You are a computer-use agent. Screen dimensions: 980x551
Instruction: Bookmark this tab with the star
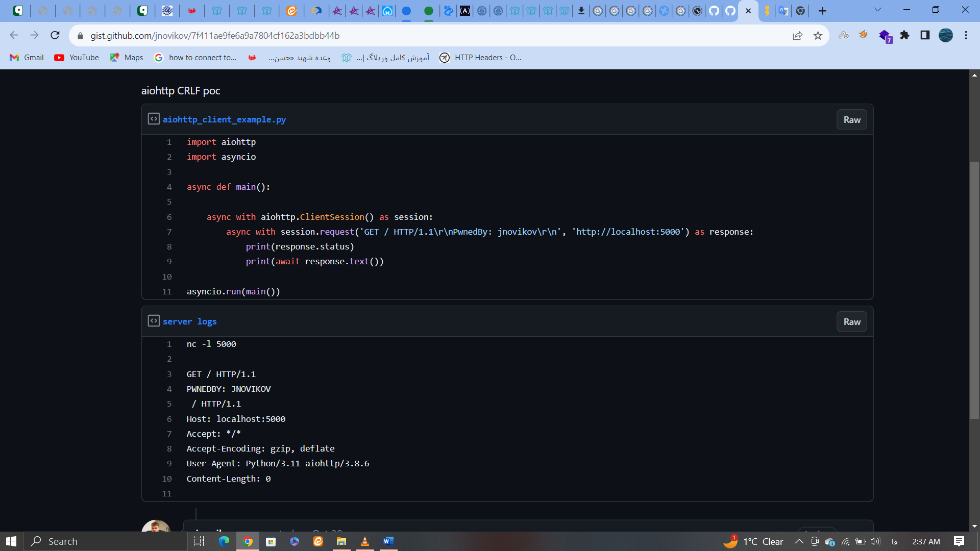click(818, 36)
